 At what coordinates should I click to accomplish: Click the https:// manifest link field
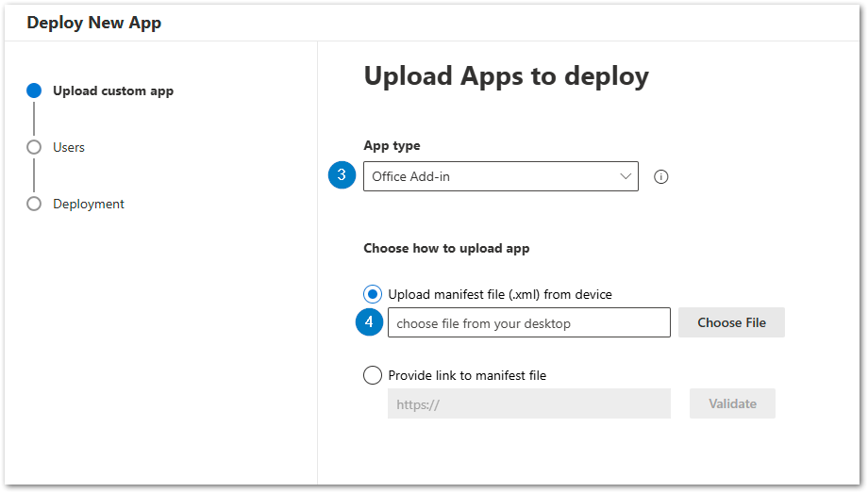pos(528,403)
